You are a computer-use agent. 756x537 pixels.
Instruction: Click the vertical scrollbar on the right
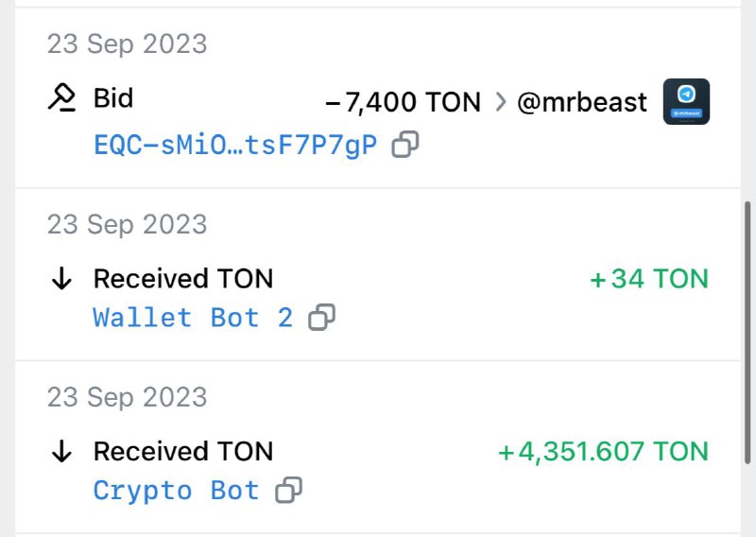(748, 284)
